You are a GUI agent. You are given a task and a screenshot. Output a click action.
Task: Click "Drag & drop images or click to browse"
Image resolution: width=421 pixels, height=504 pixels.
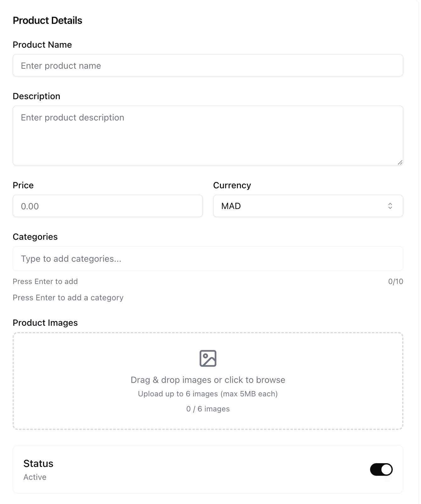[x=208, y=380]
